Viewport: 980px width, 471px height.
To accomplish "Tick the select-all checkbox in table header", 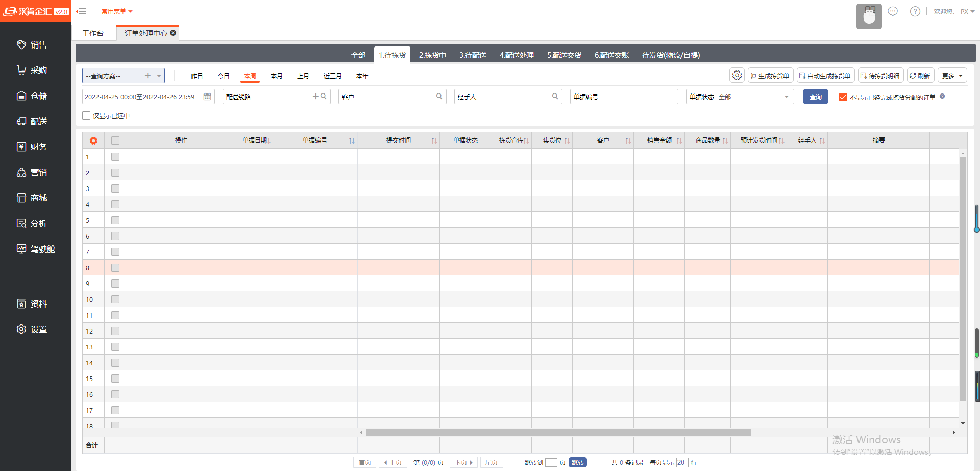I will click(x=115, y=140).
